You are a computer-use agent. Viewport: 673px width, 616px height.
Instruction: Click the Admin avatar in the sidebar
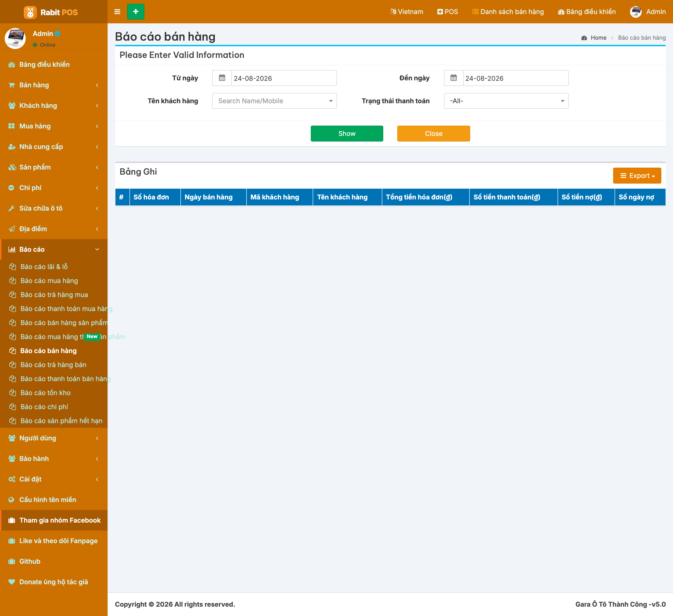click(15, 38)
